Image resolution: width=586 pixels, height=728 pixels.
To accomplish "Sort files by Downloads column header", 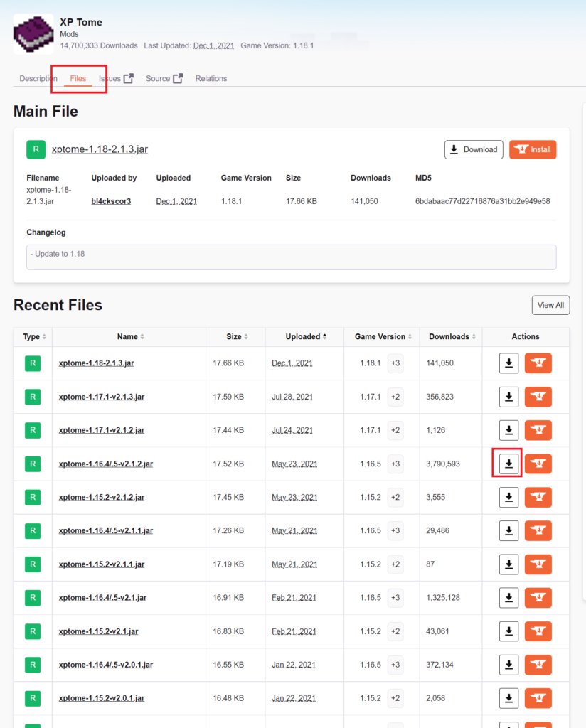I will (x=450, y=337).
